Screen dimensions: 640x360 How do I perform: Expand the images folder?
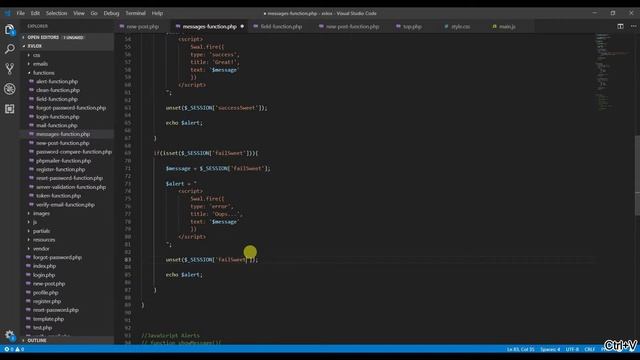(x=67, y=213)
